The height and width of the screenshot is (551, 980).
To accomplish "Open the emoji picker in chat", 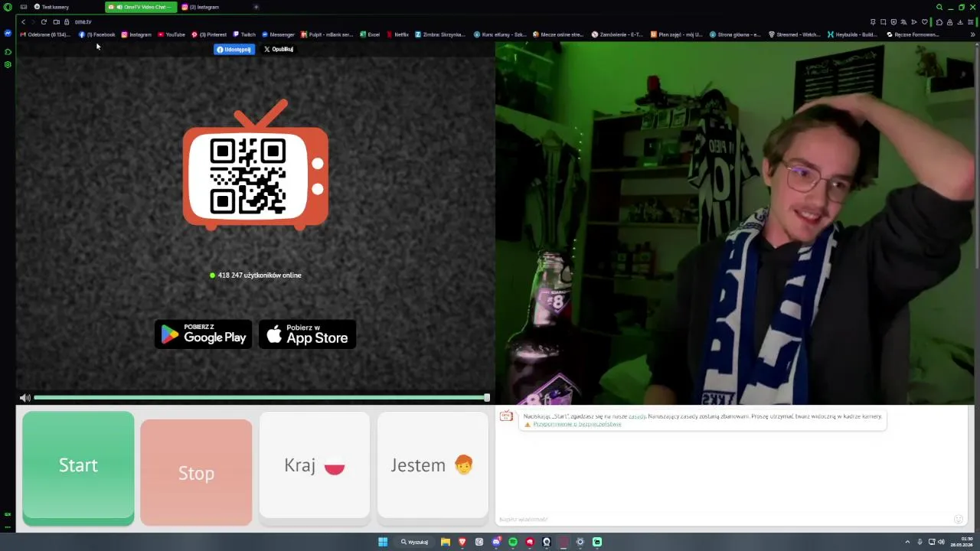I will (958, 520).
